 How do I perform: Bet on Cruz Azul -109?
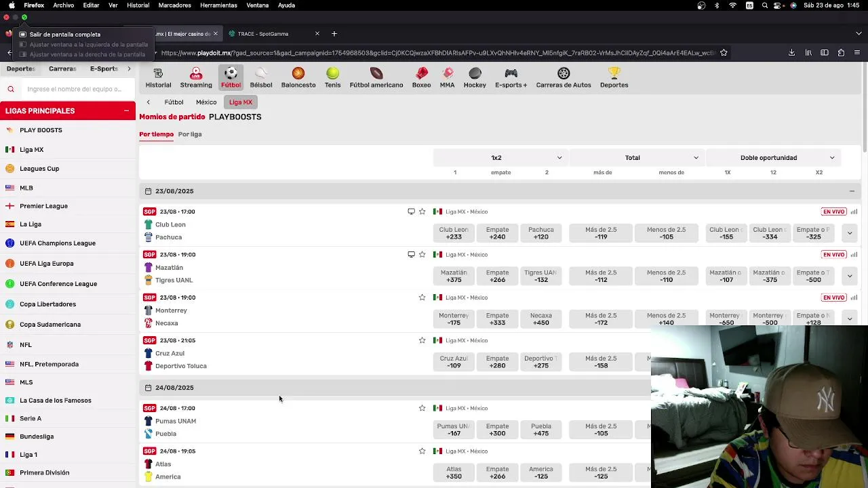click(x=454, y=362)
